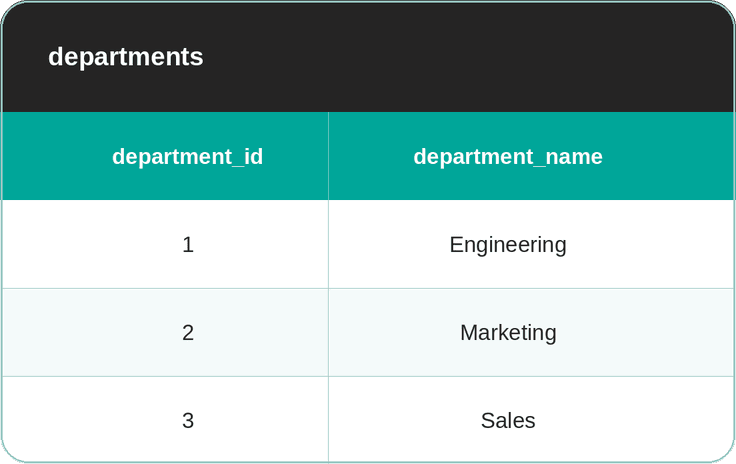Select the department_id column header
This screenshot has height=464, width=736.
point(165,156)
